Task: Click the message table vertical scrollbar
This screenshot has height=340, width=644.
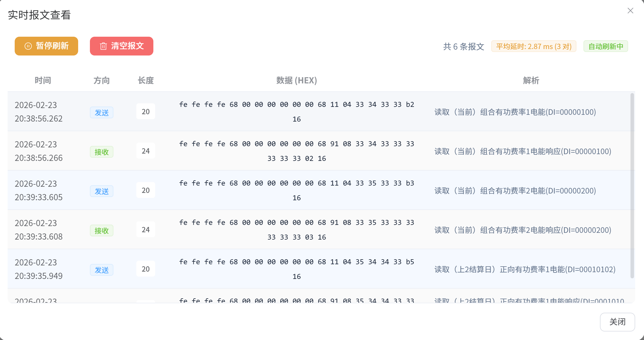Action: (x=632, y=186)
